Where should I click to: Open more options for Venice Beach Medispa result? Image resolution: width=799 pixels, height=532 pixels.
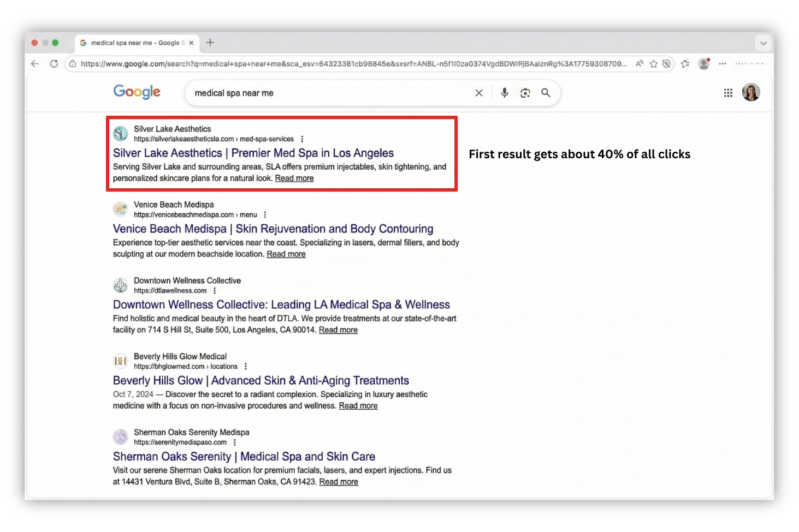click(265, 215)
